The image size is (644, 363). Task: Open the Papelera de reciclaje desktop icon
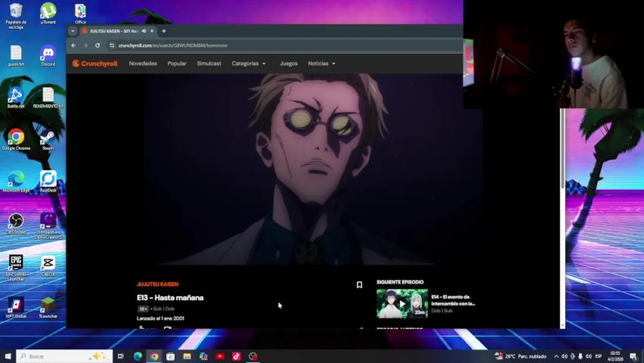point(16,16)
